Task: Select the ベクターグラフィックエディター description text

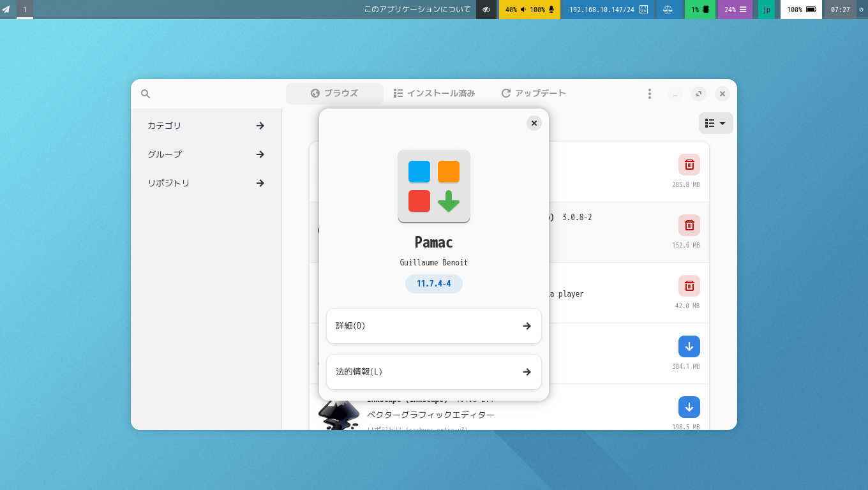Action: click(x=431, y=415)
